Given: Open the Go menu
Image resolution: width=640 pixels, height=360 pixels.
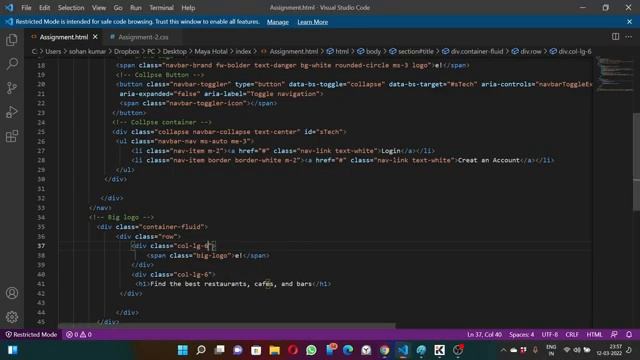Looking at the screenshot, I should pyautogui.click(x=118, y=7).
